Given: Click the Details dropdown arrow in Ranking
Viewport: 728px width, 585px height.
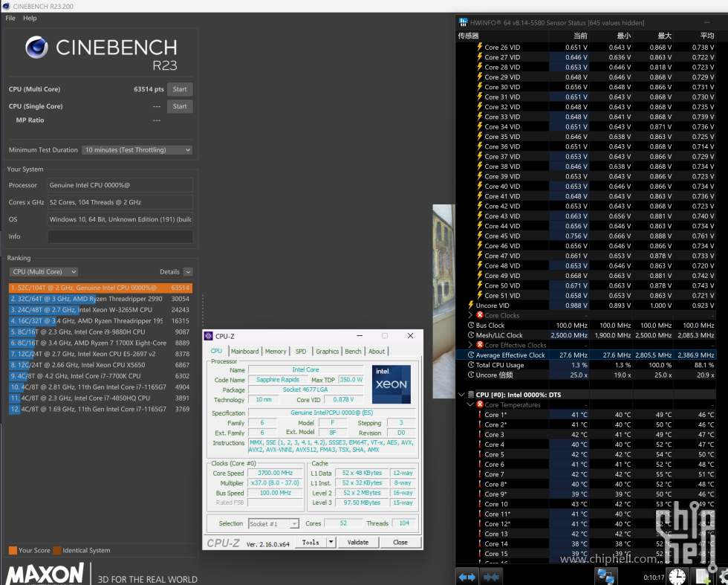Looking at the screenshot, I should [187, 272].
